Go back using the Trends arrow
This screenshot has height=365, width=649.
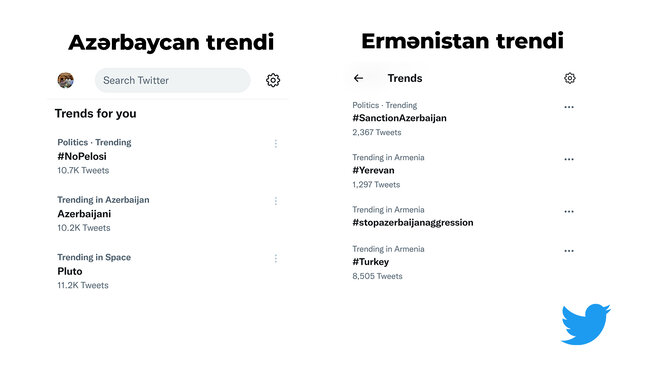coord(358,78)
